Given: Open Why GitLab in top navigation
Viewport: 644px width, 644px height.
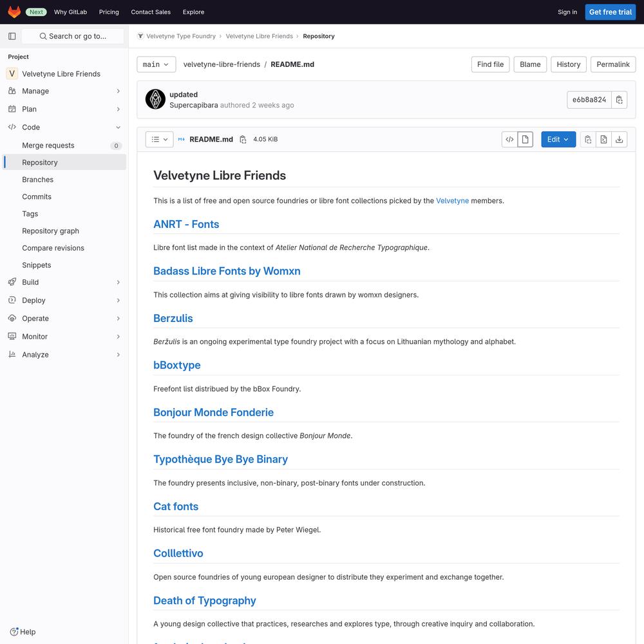Looking at the screenshot, I should click(70, 12).
